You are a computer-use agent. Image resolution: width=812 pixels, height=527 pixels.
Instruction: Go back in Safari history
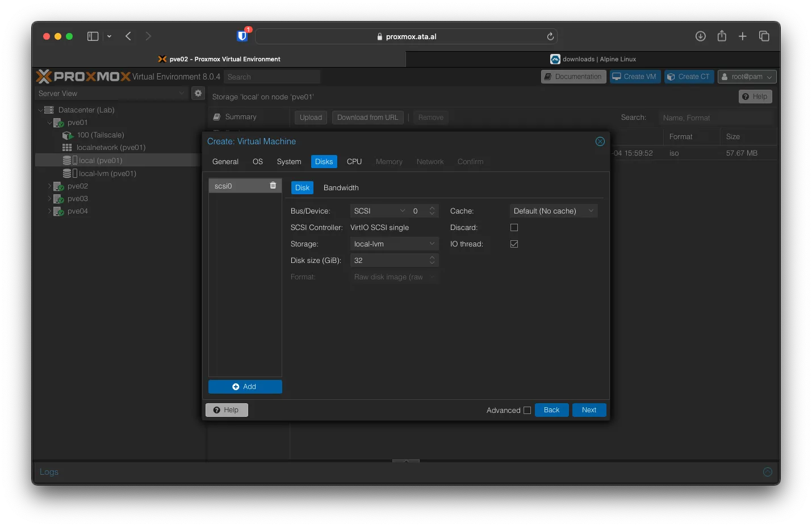coord(128,36)
